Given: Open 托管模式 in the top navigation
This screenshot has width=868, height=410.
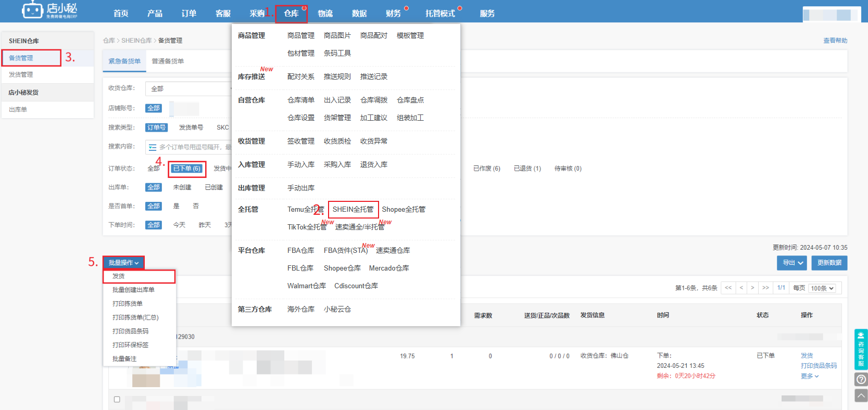Looking at the screenshot, I should click(440, 14).
